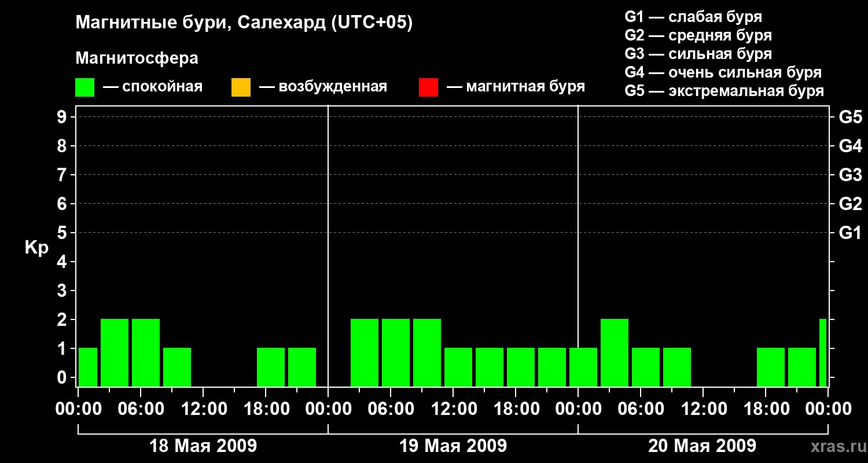Select the '18 Мая 2009' date label
The width and height of the screenshot is (868, 463).
[x=203, y=446]
